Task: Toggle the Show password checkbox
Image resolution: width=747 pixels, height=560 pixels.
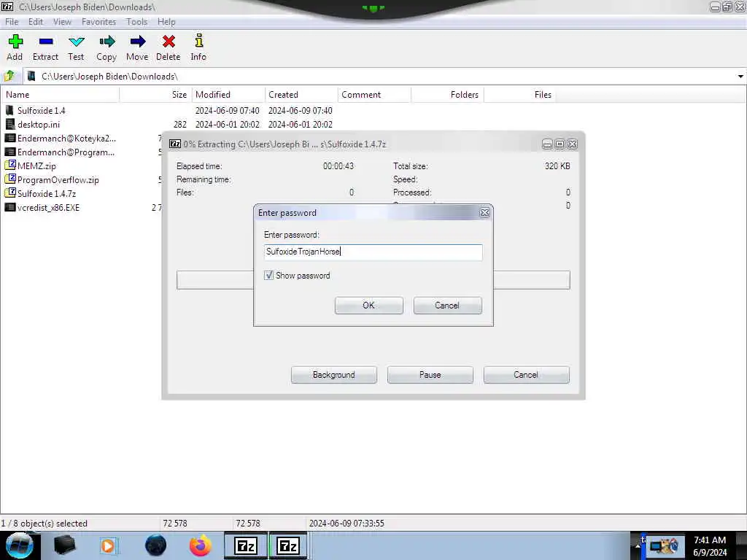Action: (268, 275)
